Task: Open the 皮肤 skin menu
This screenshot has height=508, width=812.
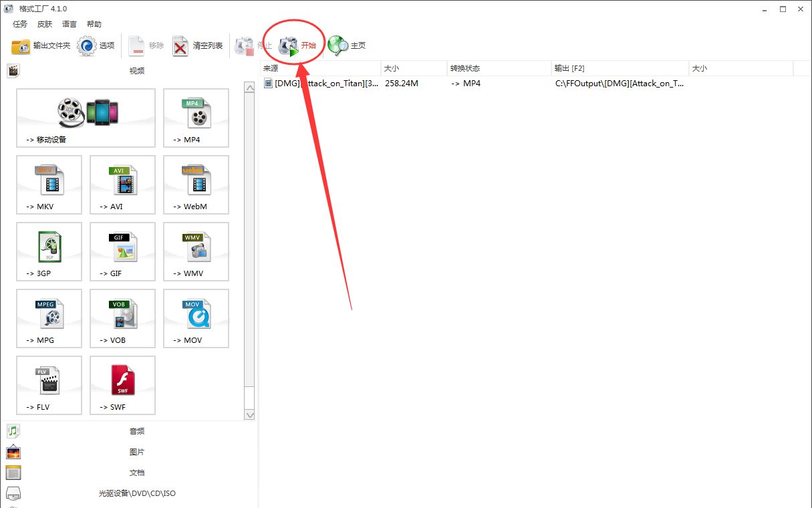Action: [x=45, y=24]
